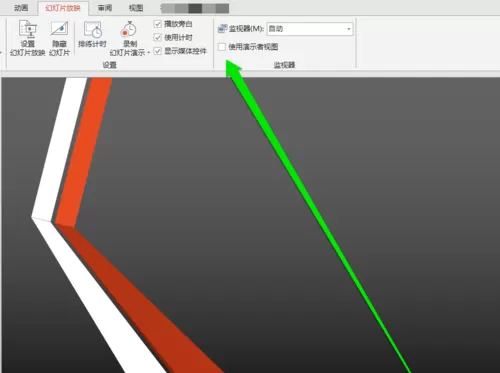Click the 录制幻灯片演示 record icon
The width and height of the screenshot is (500, 373).
pos(129,29)
